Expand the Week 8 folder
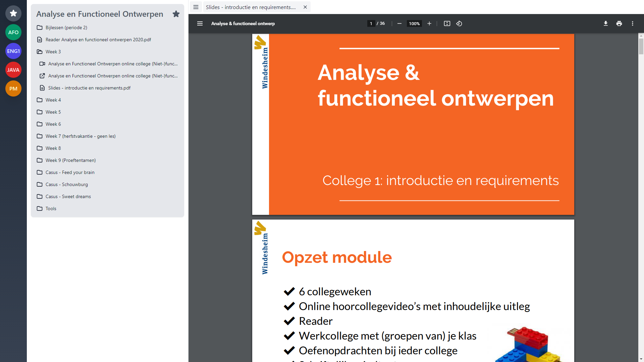Screen dimensions: 644x362 click(107, 148)
